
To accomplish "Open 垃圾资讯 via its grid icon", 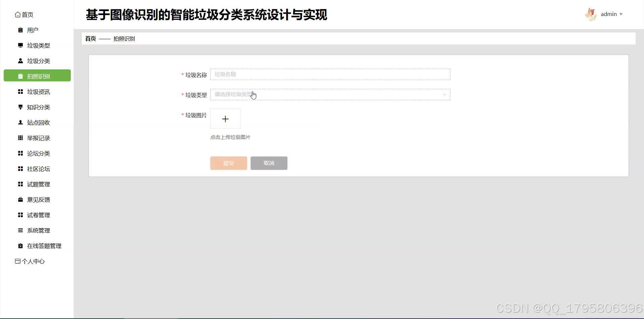I will (20, 91).
